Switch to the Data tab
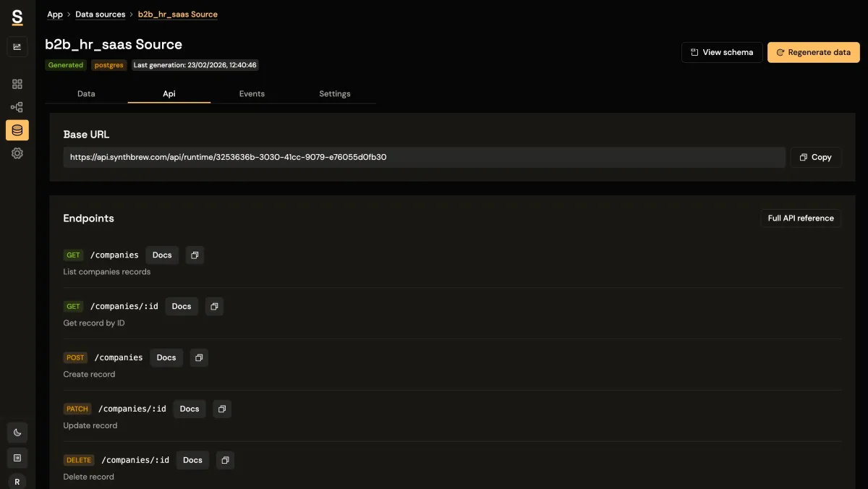 point(86,94)
